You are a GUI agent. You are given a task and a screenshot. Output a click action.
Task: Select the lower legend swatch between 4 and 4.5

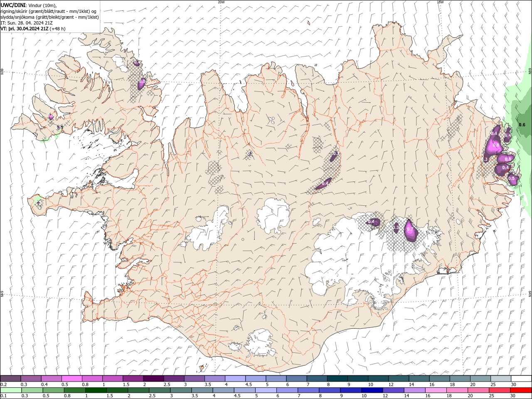[223, 390]
